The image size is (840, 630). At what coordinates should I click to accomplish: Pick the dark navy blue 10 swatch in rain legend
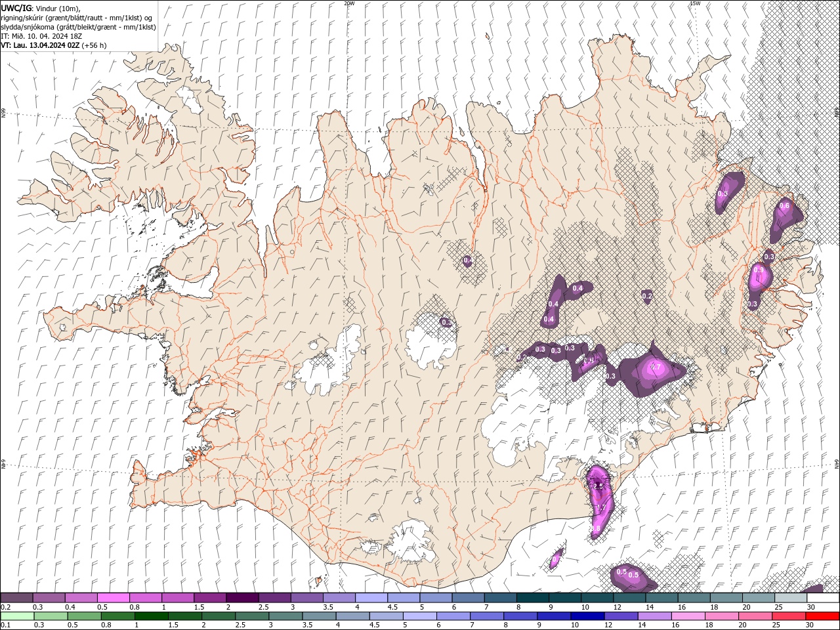point(587,616)
